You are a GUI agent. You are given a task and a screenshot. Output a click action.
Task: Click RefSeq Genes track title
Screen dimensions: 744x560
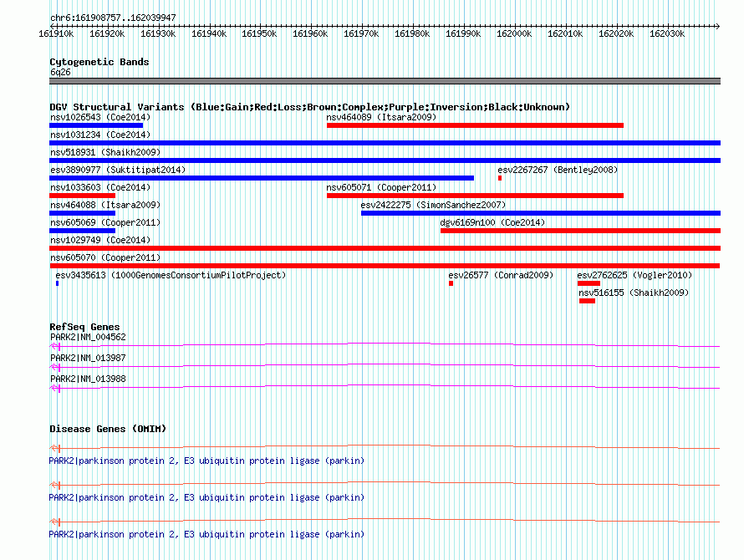click(x=84, y=327)
